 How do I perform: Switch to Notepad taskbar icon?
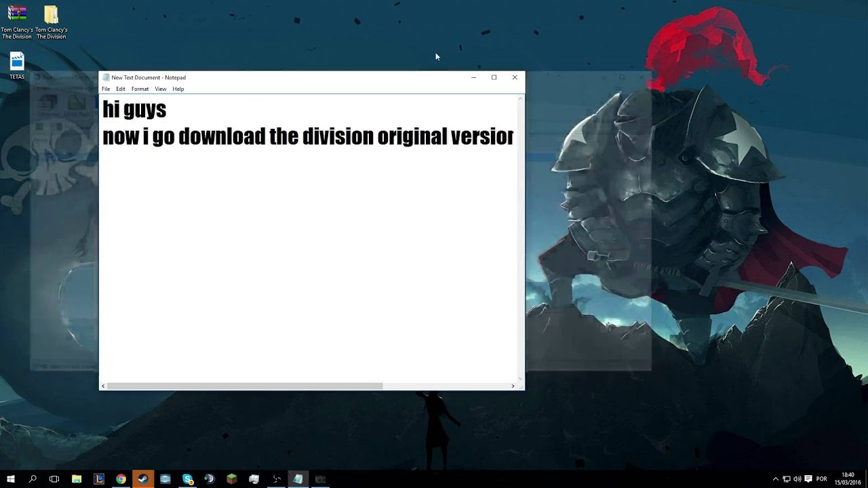[x=298, y=479]
